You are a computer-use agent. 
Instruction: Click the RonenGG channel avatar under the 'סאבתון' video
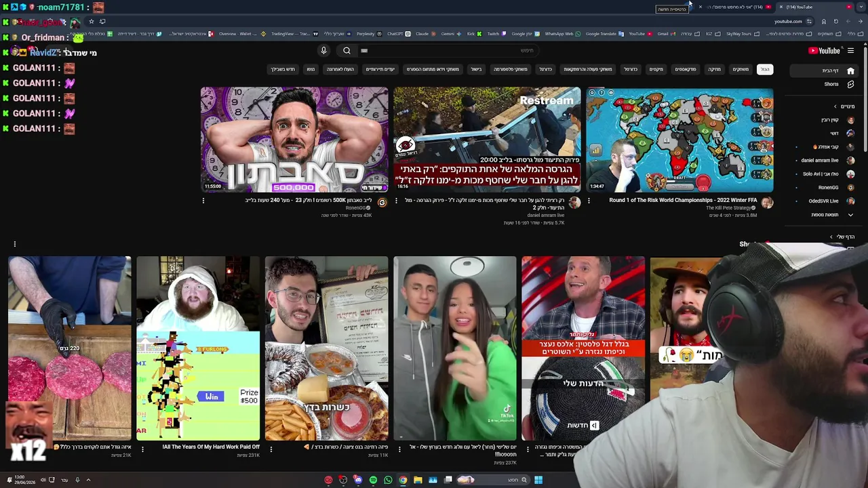382,203
